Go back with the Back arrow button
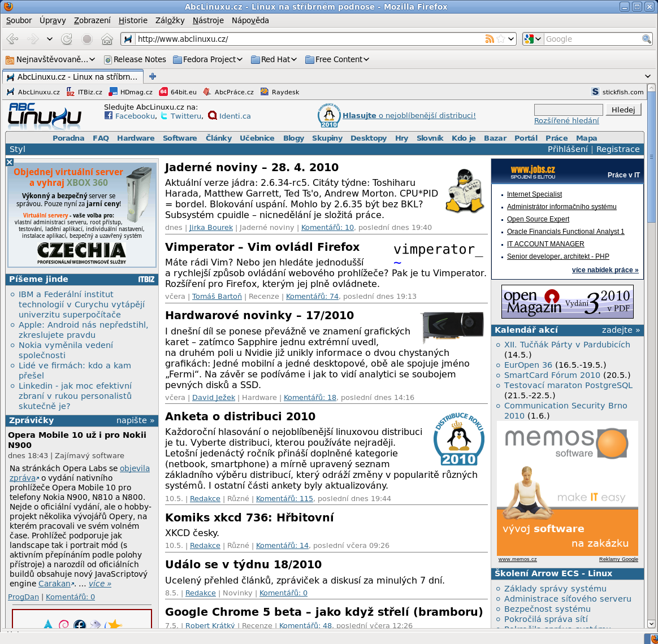Image resolution: width=658 pixels, height=644 pixels. [x=12, y=39]
